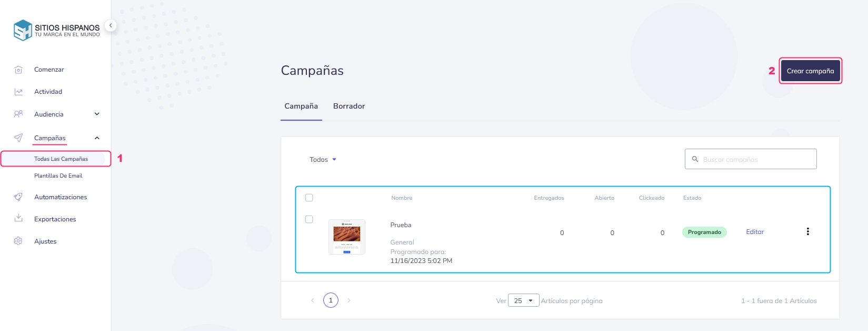Click the Editar link for Prueba

(x=755, y=232)
